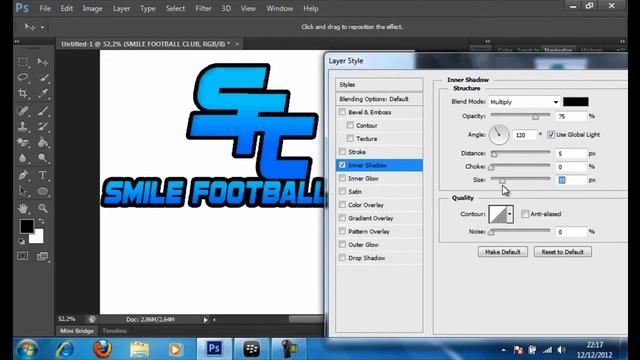The image size is (640, 360).
Task: Open the Layer menu
Action: coord(121,8)
